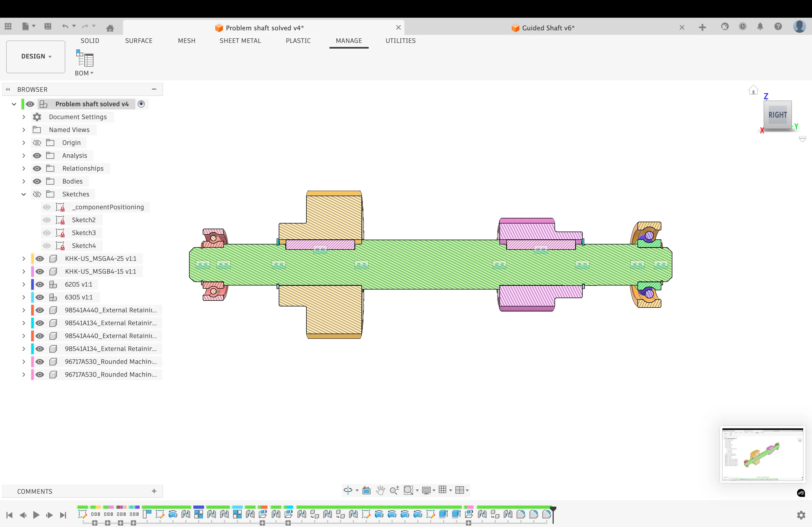Image resolution: width=812 pixels, height=527 pixels.
Task: Collapse the Problem shaft solved v4 root node
Action: pos(14,104)
